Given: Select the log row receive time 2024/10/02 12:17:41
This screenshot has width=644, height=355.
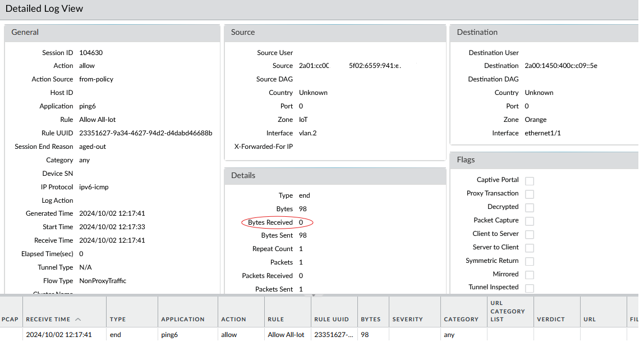Looking at the screenshot, I should pos(58,335).
